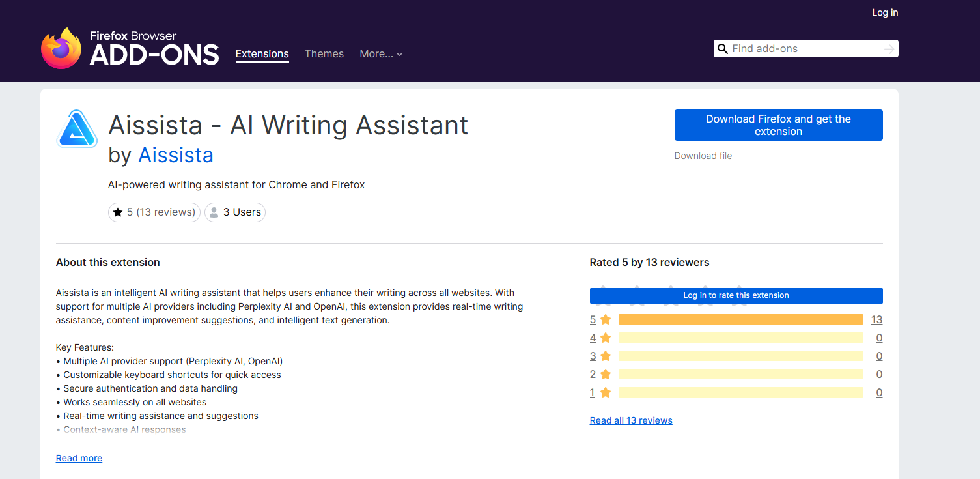
Task: Click the search submit arrow icon
Action: [x=889, y=49]
